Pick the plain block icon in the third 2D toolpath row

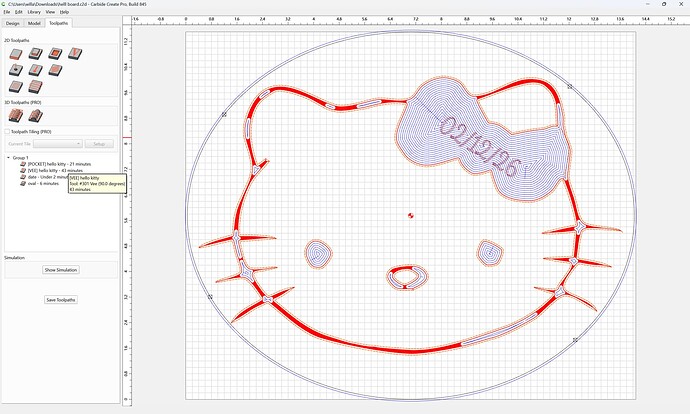click(16, 86)
